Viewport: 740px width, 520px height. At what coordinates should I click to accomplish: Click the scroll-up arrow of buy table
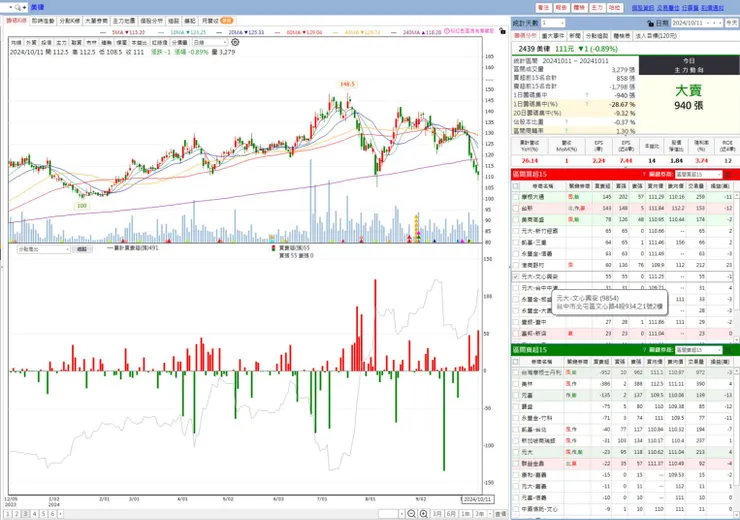(x=736, y=194)
